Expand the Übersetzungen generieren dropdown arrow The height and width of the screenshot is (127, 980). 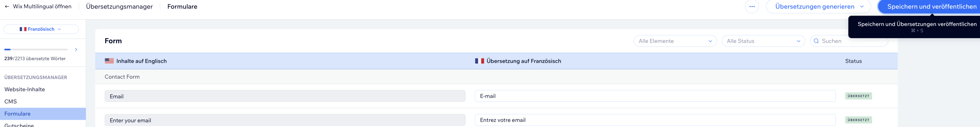(862, 6)
